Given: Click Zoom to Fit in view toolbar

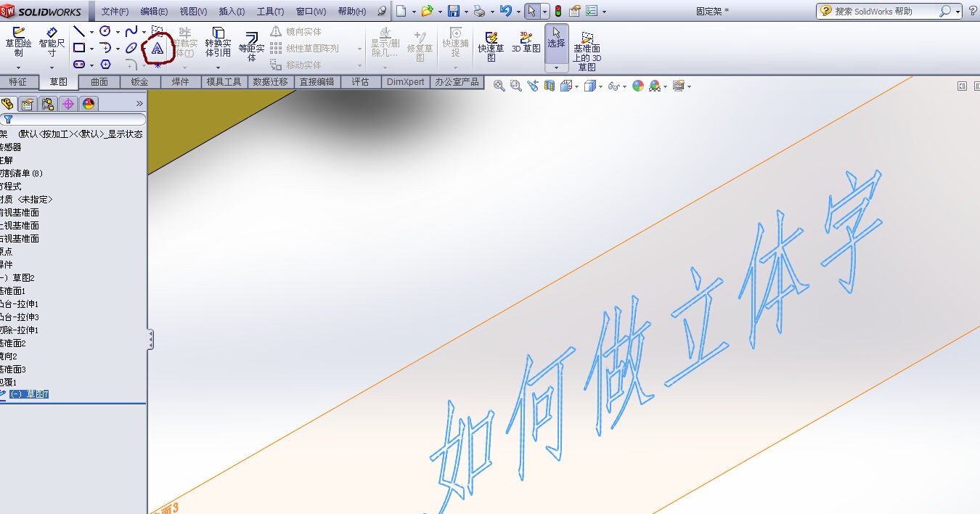Looking at the screenshot, I should point(499,86).
